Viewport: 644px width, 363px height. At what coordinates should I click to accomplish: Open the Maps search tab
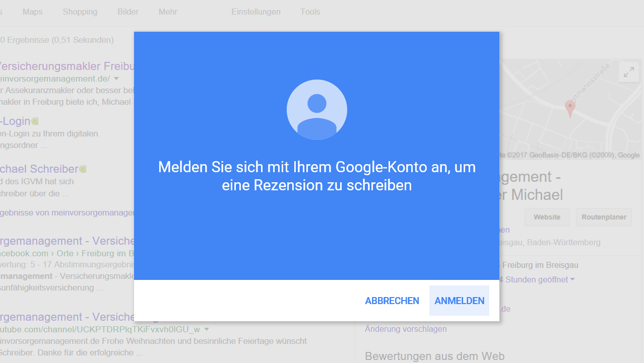tap(32, 12)
